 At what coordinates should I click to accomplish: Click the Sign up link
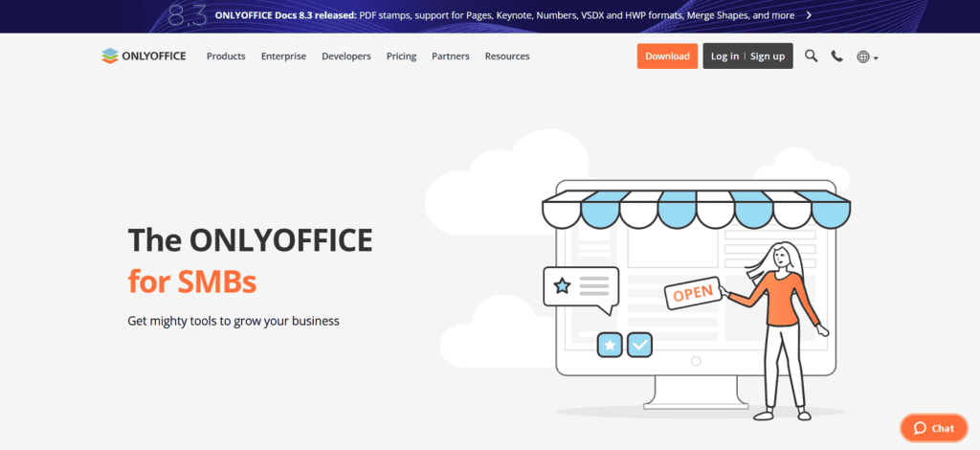(768, 56)
